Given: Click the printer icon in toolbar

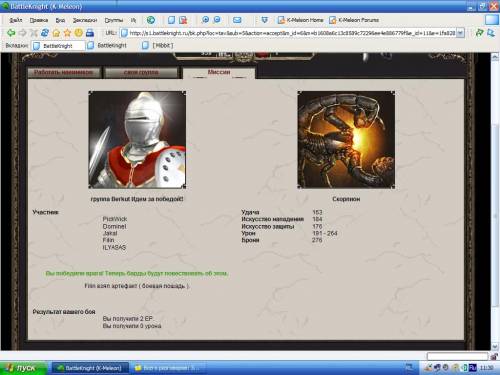Looking at the screenshot, I should [90, 33].
